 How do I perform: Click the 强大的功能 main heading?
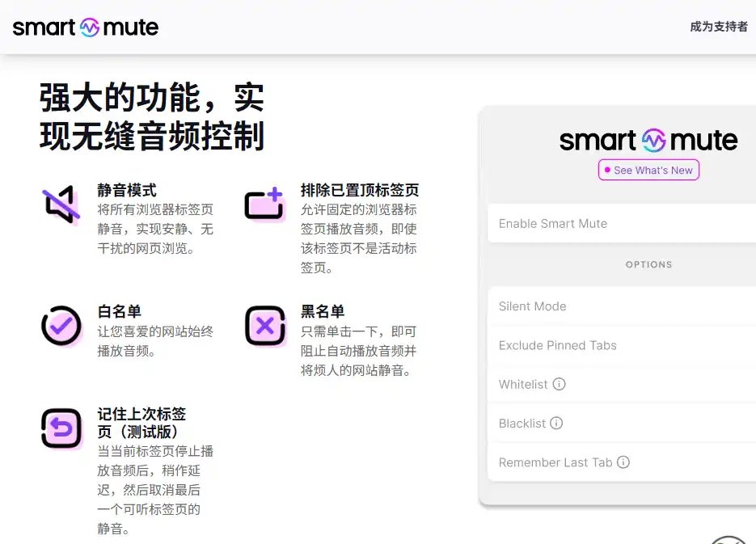tap(152, 116)
